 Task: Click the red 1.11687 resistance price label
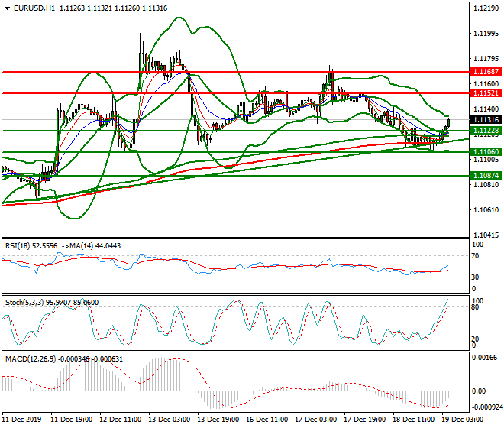[486, 71]
